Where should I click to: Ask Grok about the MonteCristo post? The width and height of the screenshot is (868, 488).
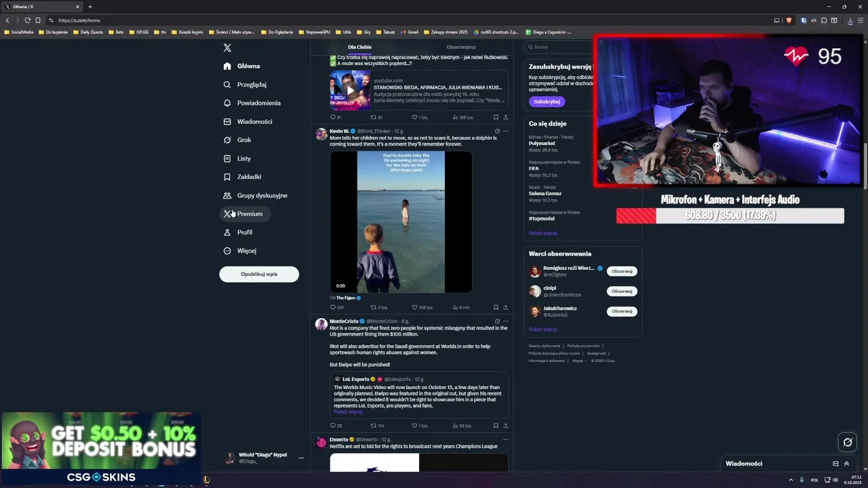(x=497, y=321)
